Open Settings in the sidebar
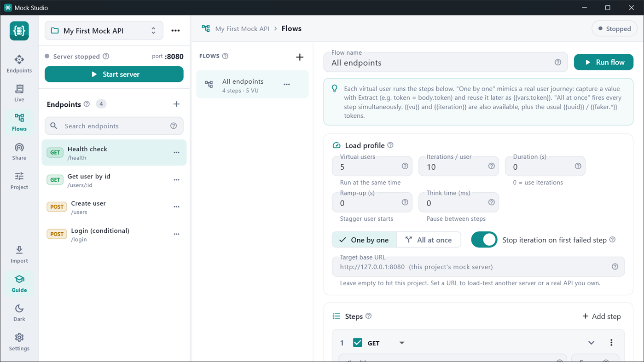Viewport: 644px width, 362px height. [x=19, y=342]
